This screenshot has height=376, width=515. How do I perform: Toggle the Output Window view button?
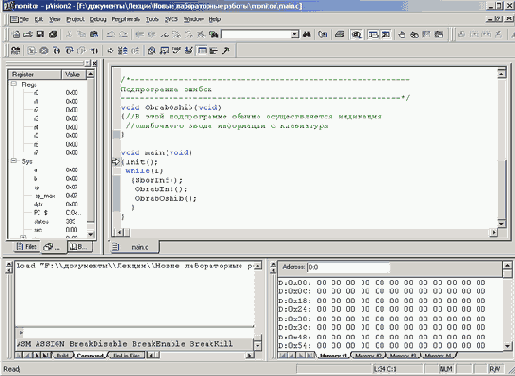point(386,34)
